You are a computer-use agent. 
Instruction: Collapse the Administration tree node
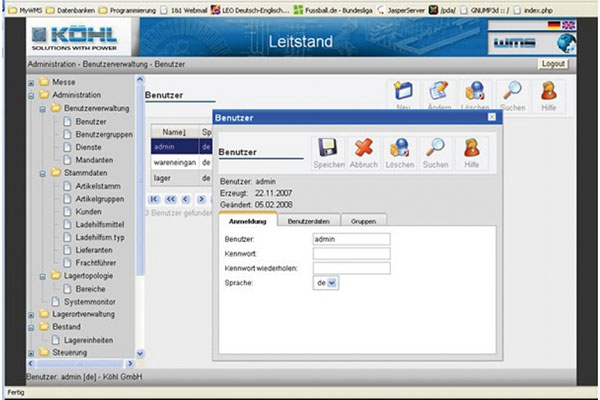(x=32, y=95)
